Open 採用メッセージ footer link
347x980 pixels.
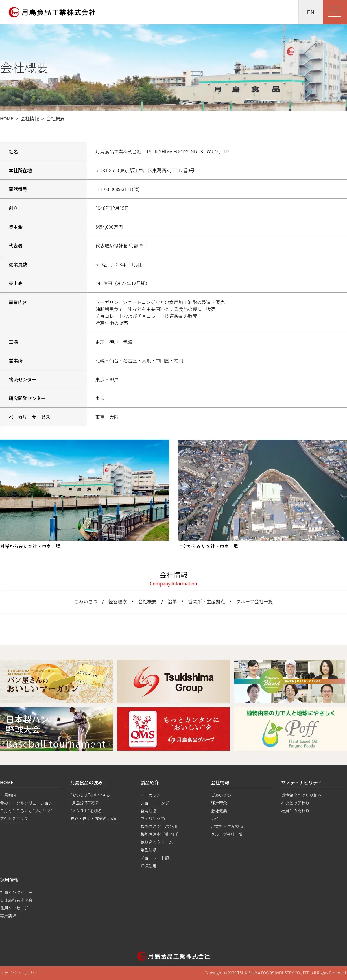click(14, 908)
